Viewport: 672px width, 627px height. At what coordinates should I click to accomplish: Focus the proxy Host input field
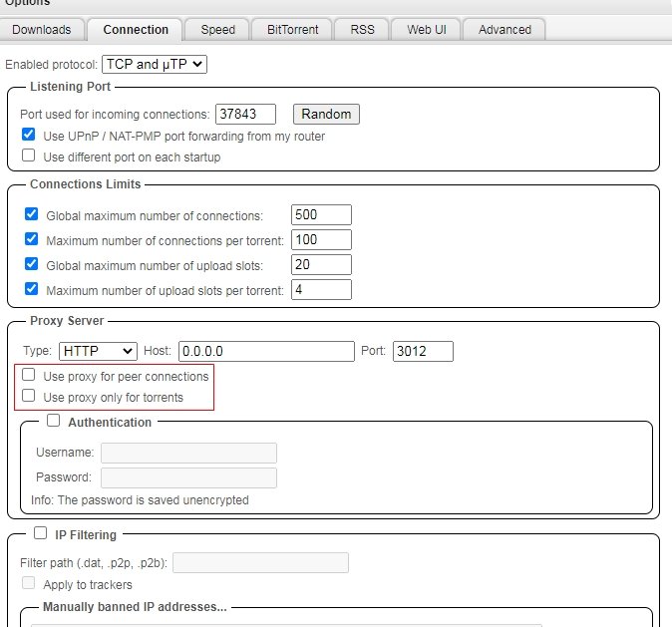click(266, 351)
